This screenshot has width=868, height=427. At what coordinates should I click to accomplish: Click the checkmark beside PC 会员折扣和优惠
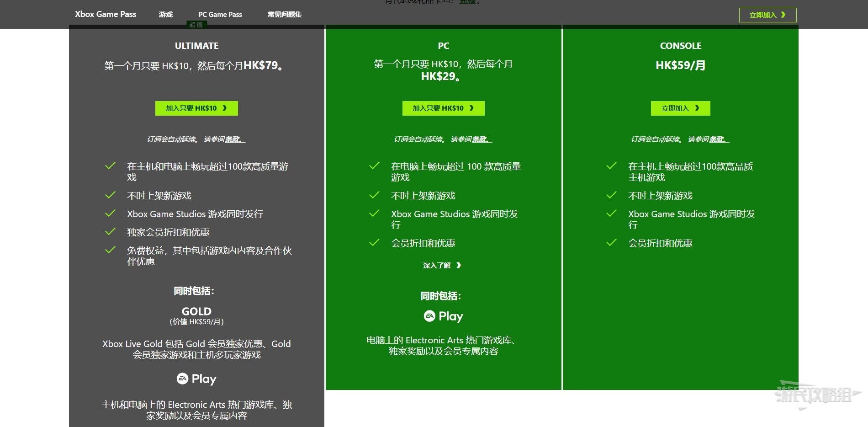click(x=374, y=243)
